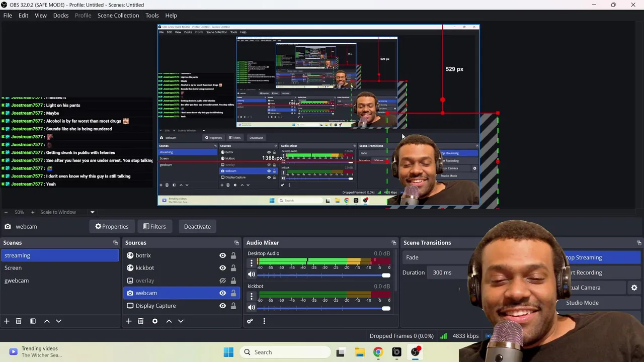Open Audio Mixer options menu below kickbot
The width and height of the screenshot is (644, 362).
(264, 321)
